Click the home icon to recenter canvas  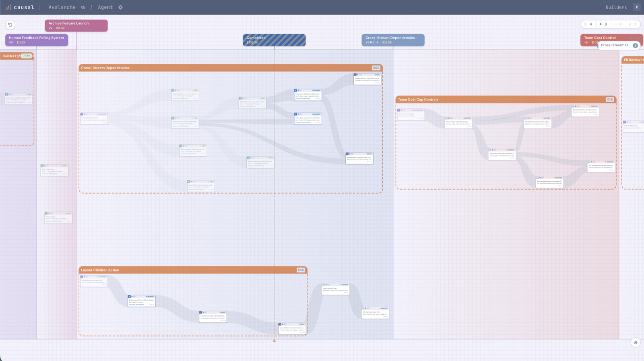pyautogui.click(x=636, y=342)
